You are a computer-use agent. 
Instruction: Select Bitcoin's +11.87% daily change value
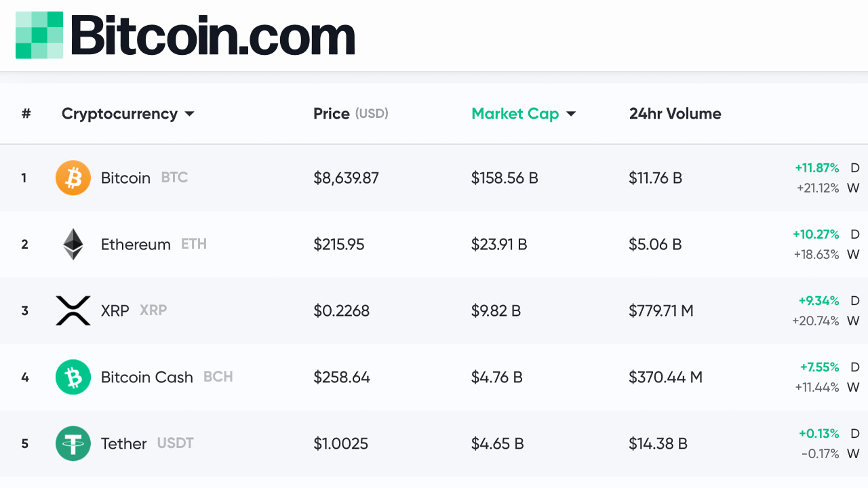click(817, 167)
